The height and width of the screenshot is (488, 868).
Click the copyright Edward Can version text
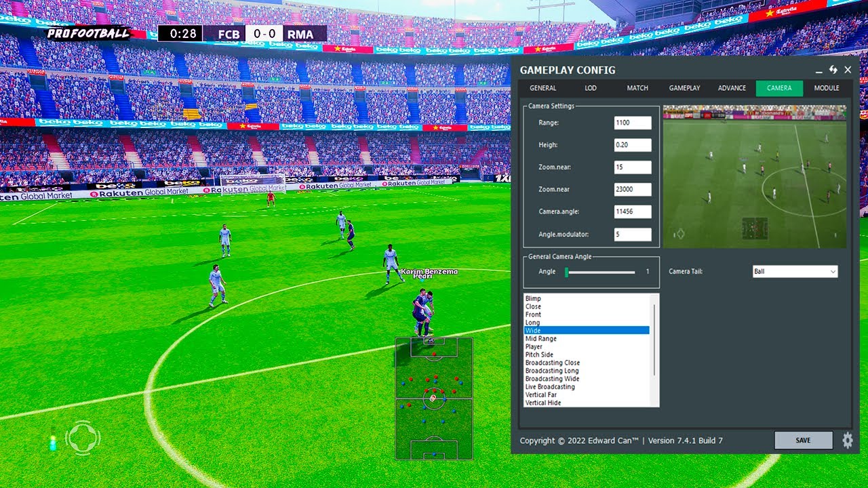click(x=621, y=441)
